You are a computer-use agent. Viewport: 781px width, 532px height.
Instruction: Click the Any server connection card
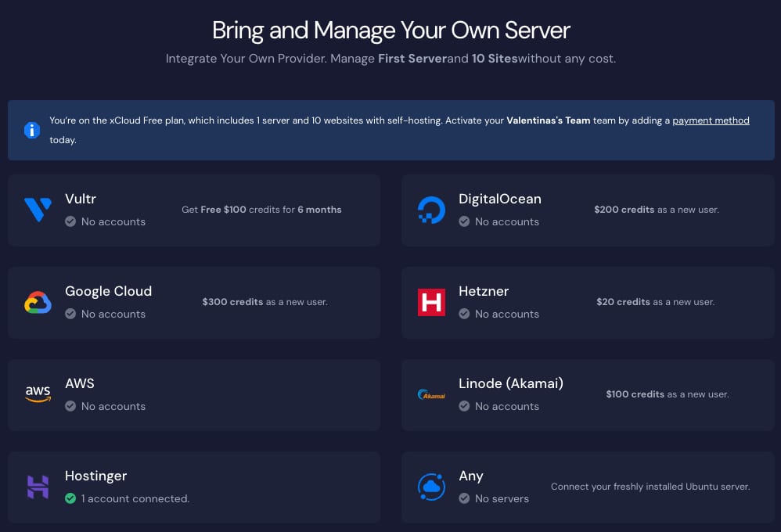[x=588, y=487]
